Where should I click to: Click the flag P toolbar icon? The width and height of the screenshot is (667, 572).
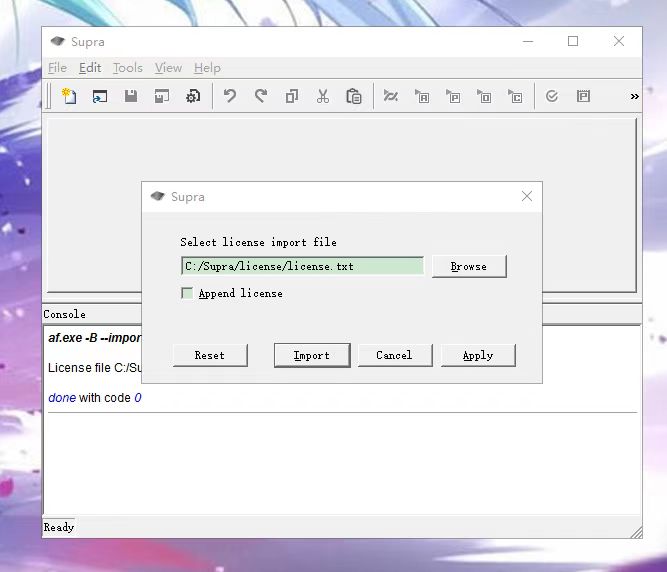(453, 97)
